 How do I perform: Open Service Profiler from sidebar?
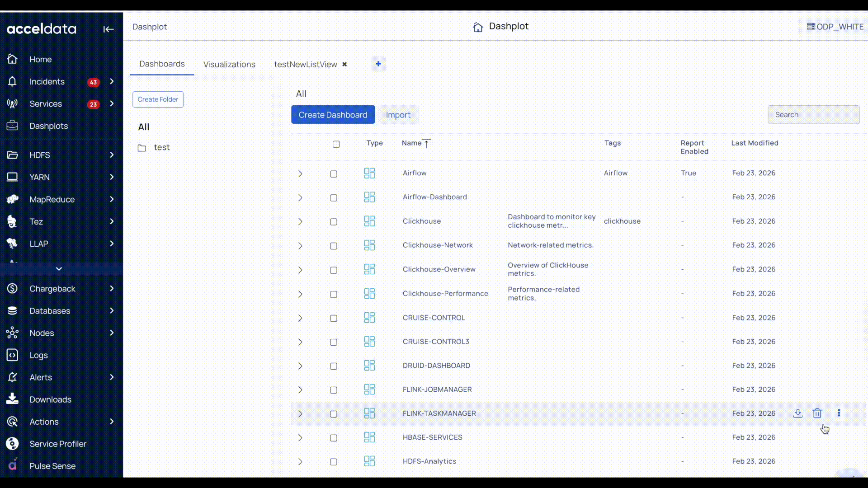coord(58,444)
